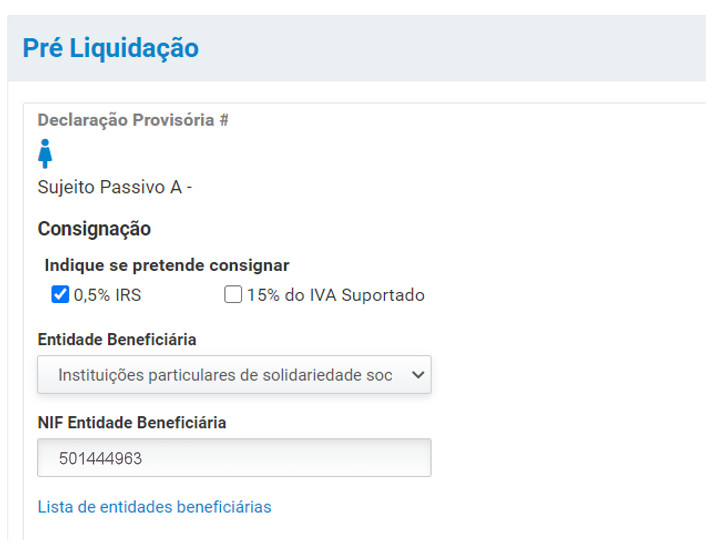Click the Declaração Provisória # heading
Viewport: 706px width, 540px height.
(x=133, y=120)
